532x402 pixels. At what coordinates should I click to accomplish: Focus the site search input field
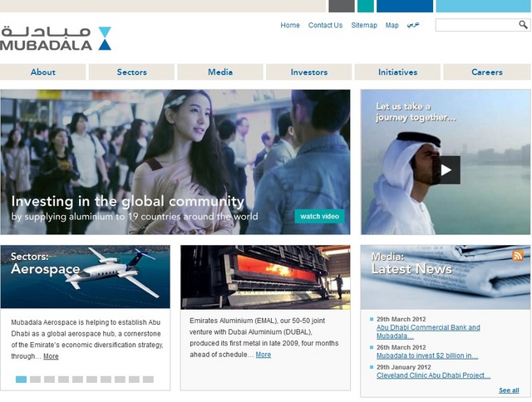tap(476, 25)
